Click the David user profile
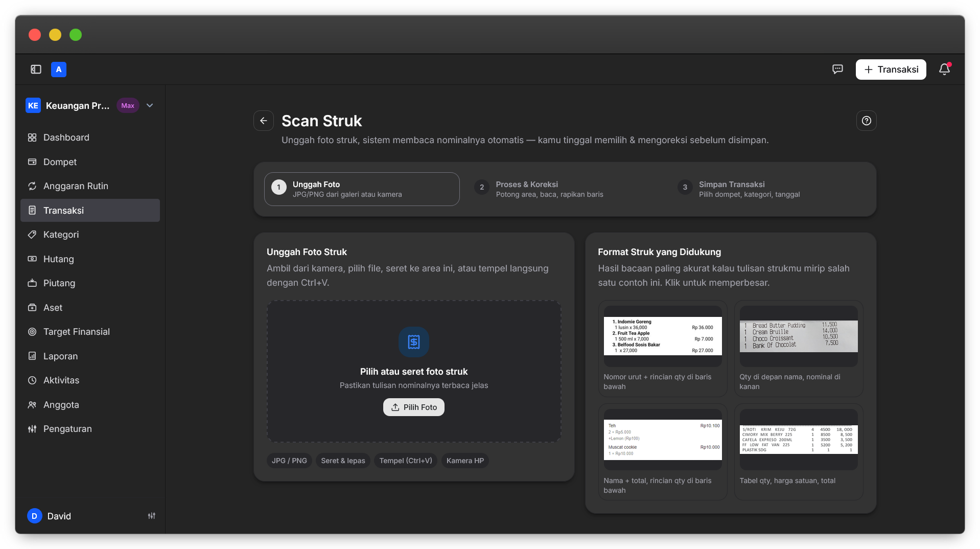The image size is (980, 549). click(50, 516)
